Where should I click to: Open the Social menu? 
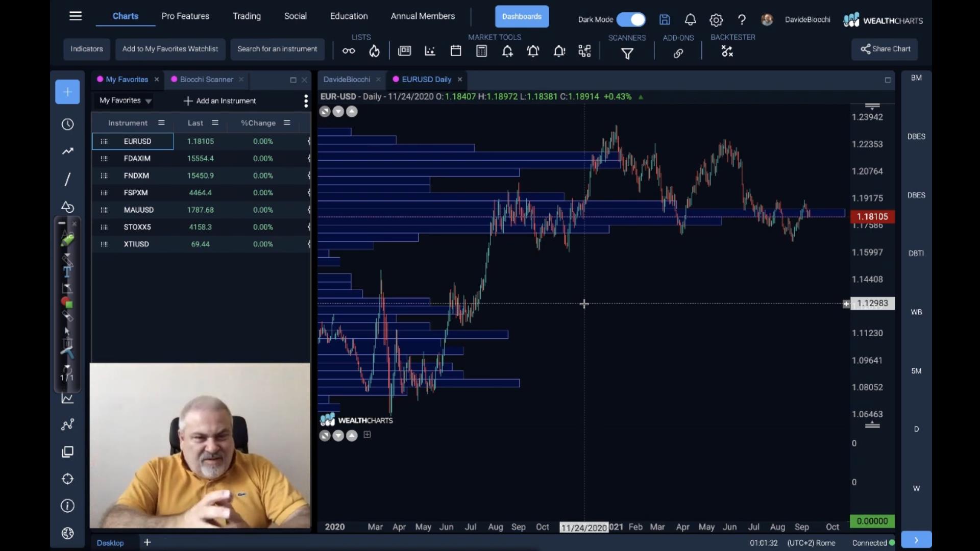point(295,16)
